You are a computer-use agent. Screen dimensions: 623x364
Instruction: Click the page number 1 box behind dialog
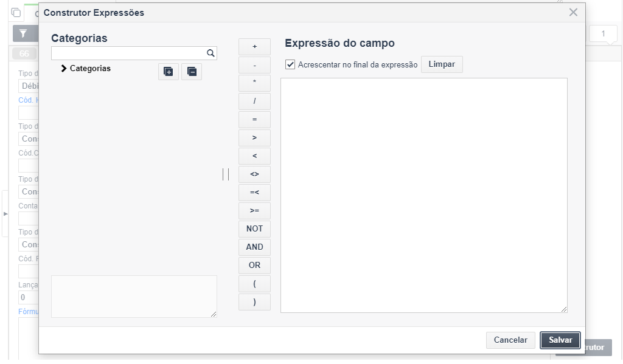point(603,34)
